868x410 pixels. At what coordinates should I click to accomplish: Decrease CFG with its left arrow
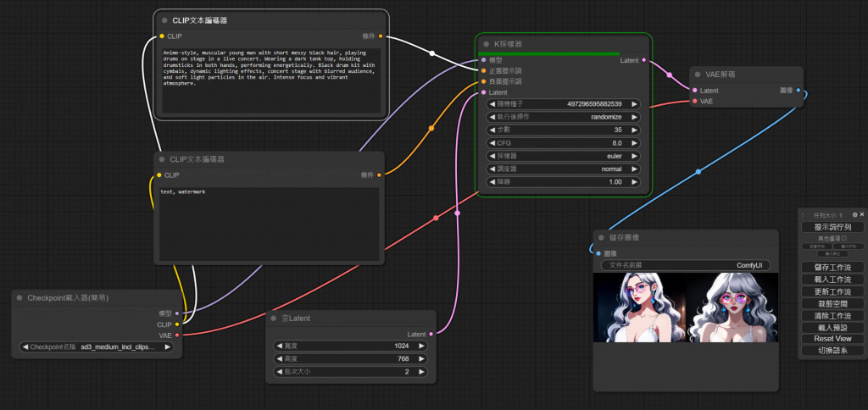tap(492, 143)
